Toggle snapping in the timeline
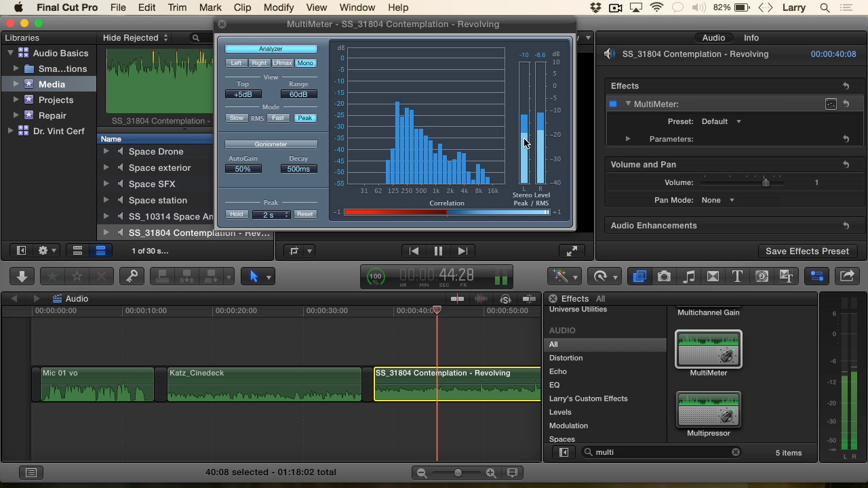The height and width of the screenshot is (488, 868). [x=529, y=299]
